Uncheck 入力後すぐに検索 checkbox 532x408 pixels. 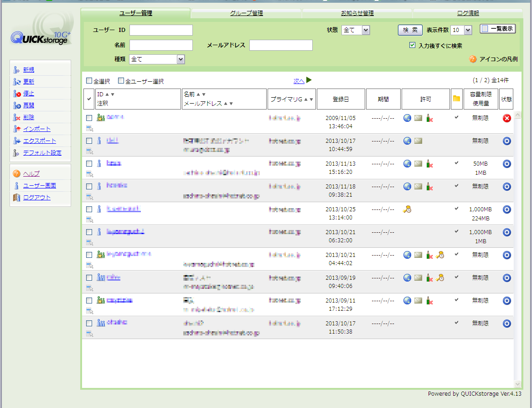click(x=412, y=45)
